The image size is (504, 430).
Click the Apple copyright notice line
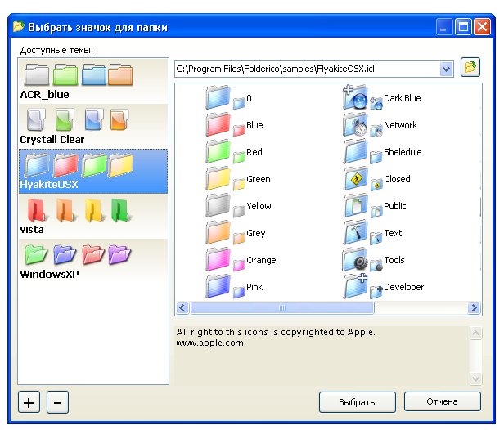point(276,332)
